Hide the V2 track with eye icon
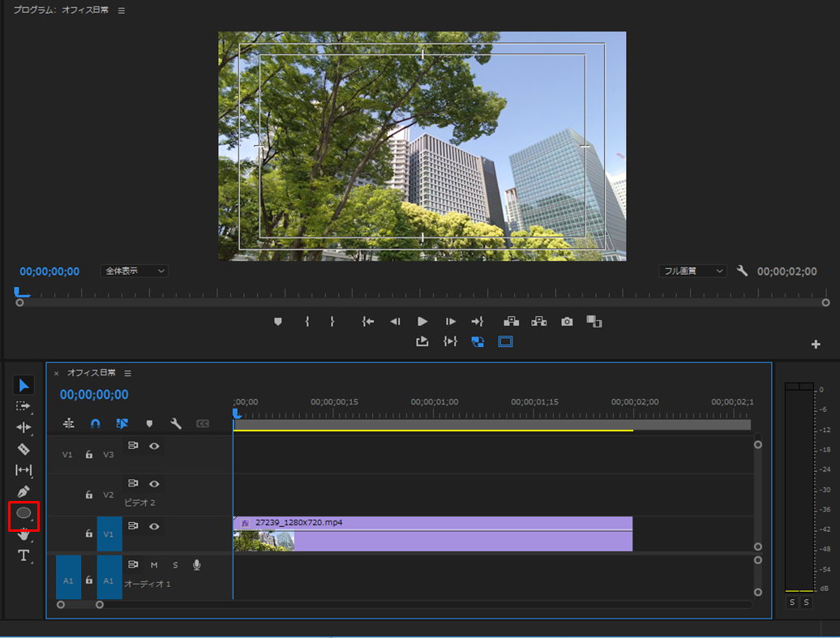 tap(154, 484)
